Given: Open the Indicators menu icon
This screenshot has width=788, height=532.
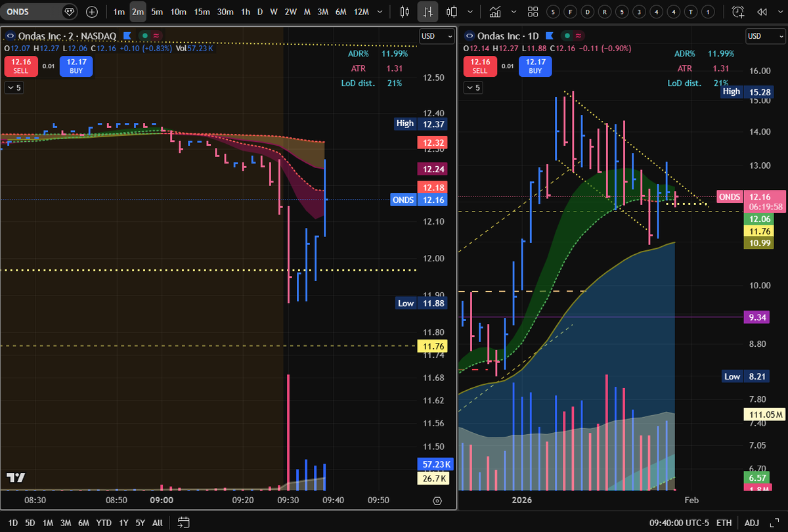Looking at the screenshot, I should [x=494, y=12].
